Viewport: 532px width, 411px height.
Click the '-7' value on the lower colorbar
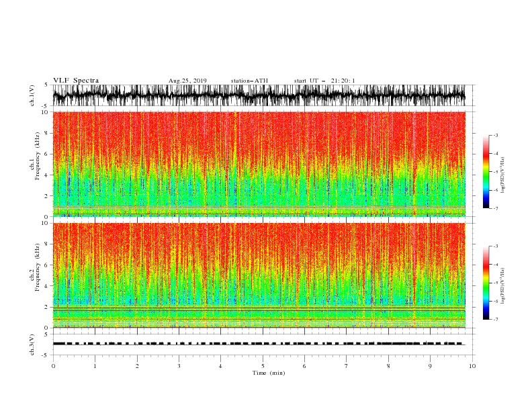click(x=496, y=319)
